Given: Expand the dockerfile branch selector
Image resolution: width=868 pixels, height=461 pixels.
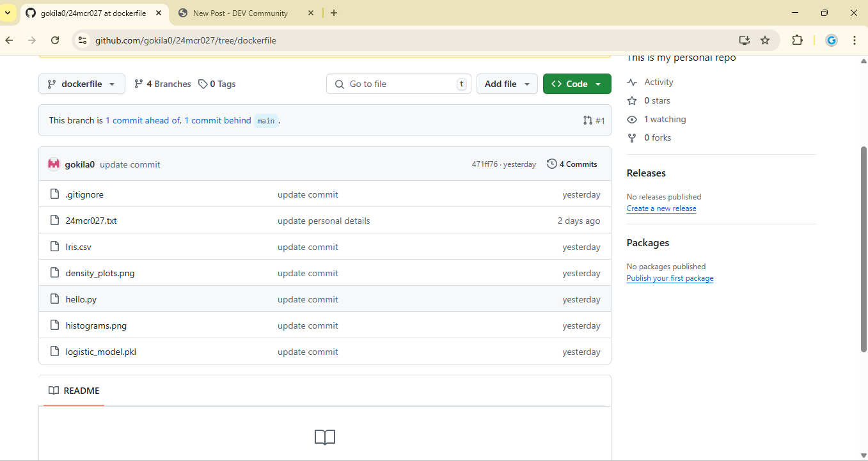Looking at the screenshot, I should (82, 84).
